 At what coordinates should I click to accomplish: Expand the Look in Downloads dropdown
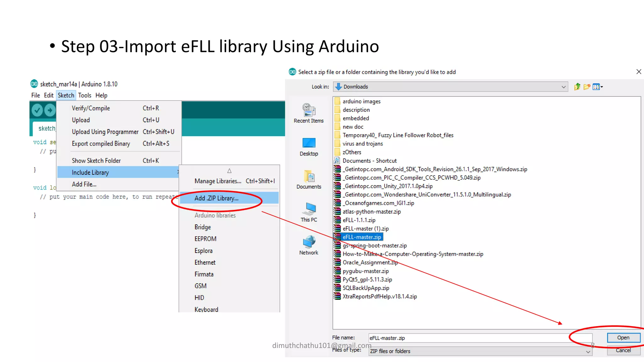[563, 87]
